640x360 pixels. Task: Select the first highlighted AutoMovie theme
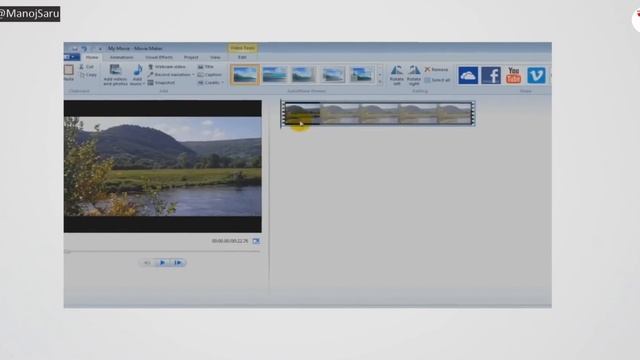point(245,75)
